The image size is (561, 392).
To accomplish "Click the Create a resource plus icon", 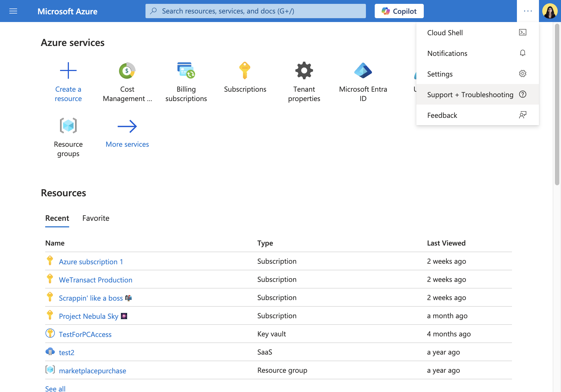I will pos(68,70).
